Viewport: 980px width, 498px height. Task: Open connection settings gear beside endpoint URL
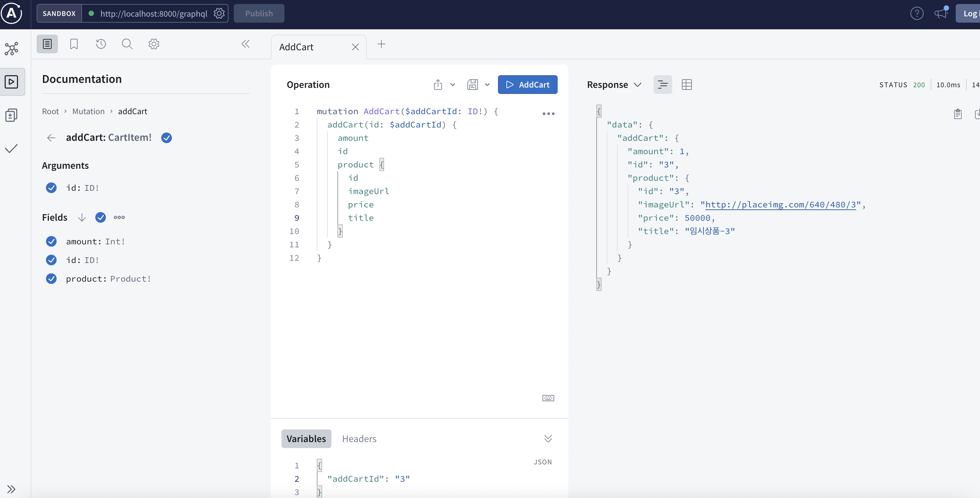(219, 14)
